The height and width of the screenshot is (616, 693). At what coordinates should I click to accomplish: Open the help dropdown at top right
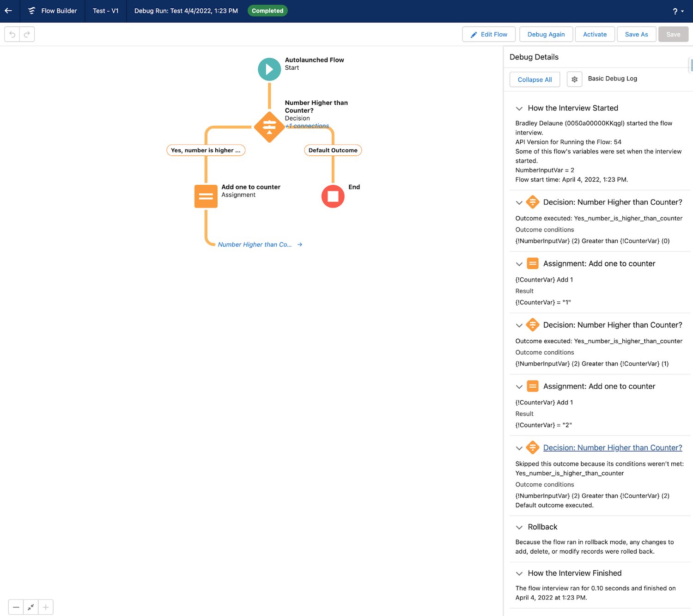(x=676, y=11)
